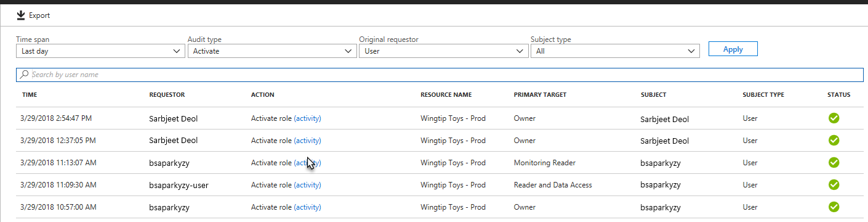Click the Export button label
This screenshot has height=222, width=868.
39,15
